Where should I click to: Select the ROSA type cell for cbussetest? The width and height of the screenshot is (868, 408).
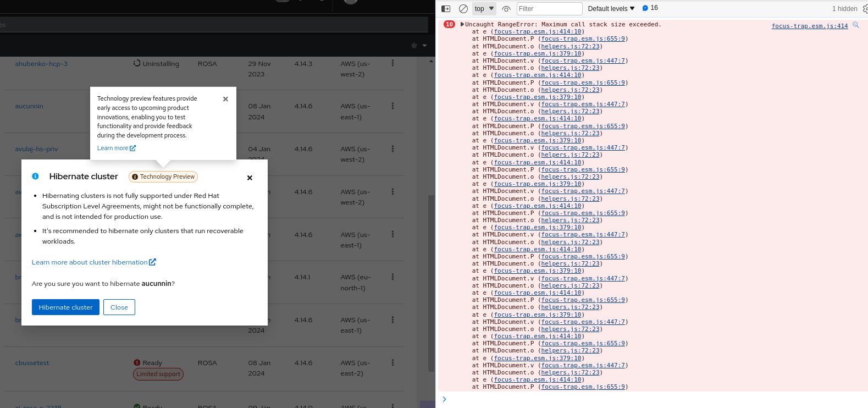(207, 363)
